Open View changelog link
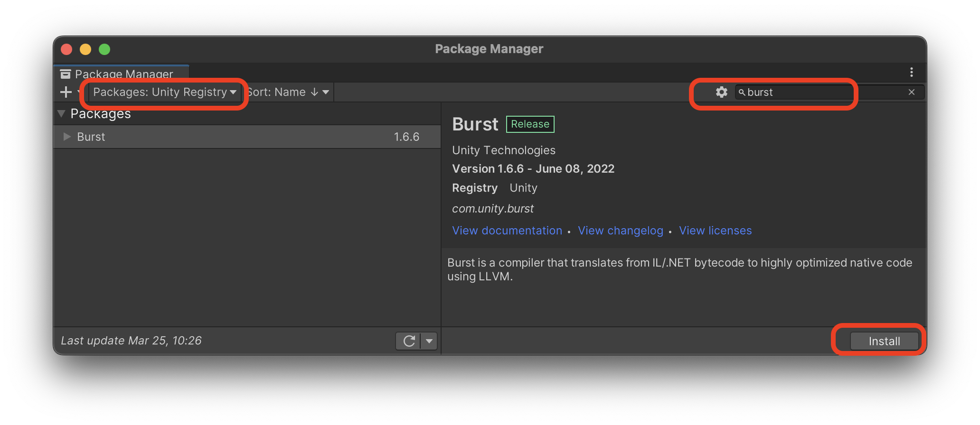Viewport: 980px width, 425px height. (621, 231)
